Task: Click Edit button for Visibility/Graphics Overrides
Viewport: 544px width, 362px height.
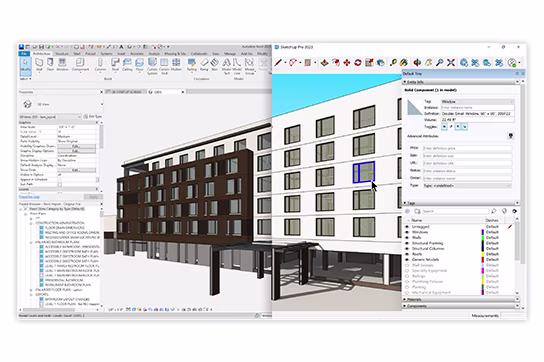Action: click(x=76, y=146)
